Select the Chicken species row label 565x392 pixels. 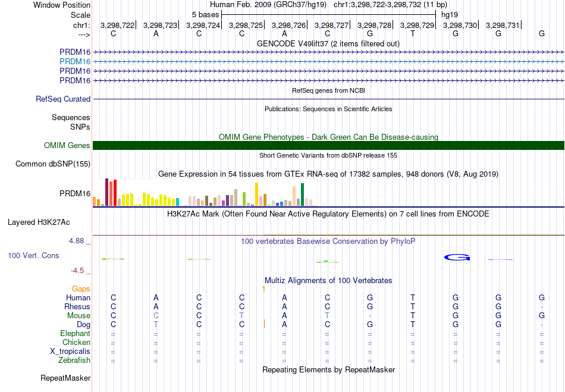pyautogui.click(x=76, y=342)
